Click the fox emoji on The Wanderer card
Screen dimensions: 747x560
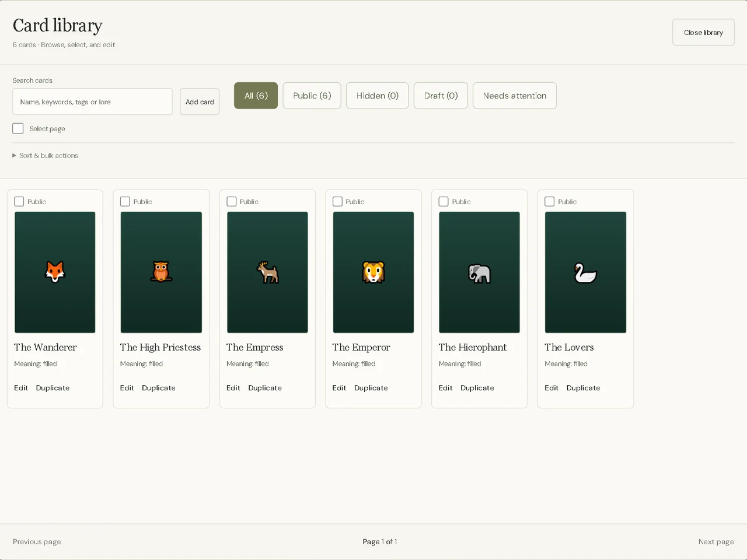tap(55, 272)
